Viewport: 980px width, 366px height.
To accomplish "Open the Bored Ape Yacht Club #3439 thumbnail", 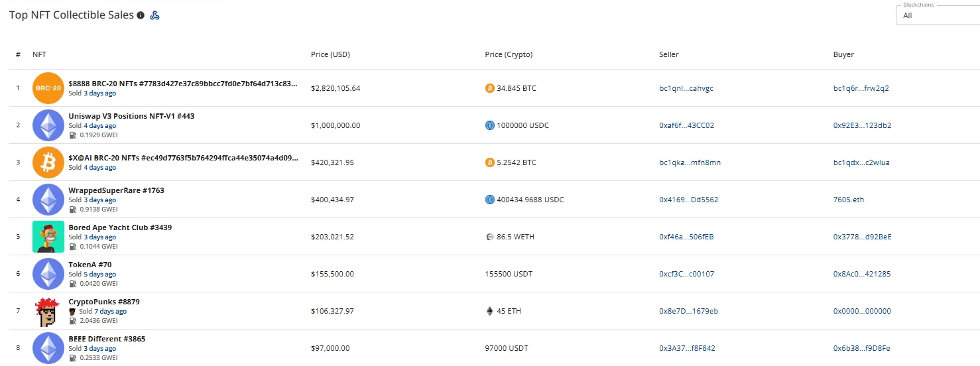I will click(x=48, y=237).
